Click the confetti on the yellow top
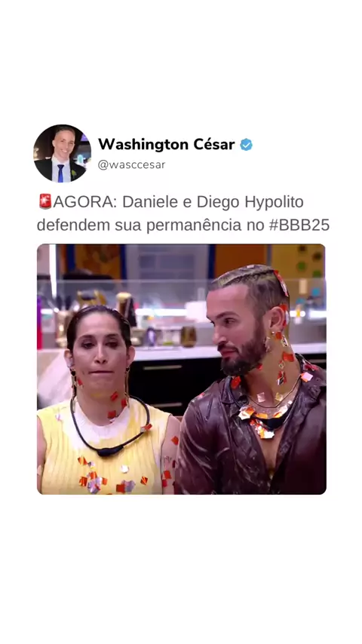This screenshot has width=362, height=644. pyautogui.click(x=94, y=480)
